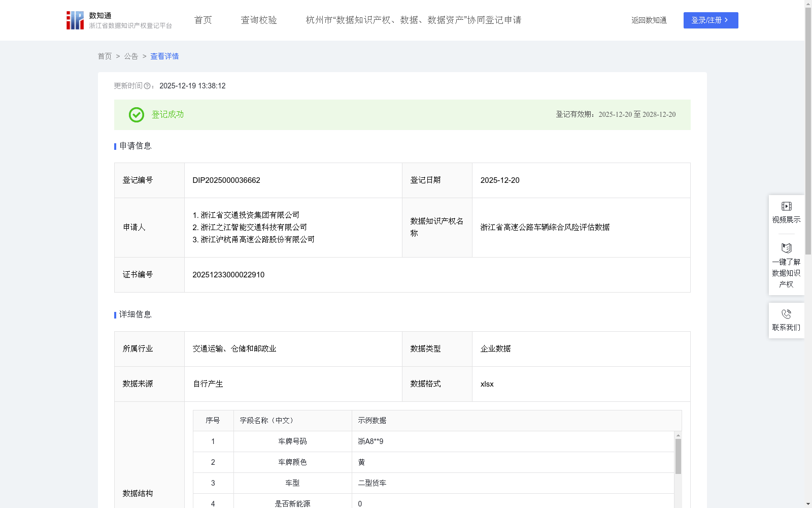Click 公告 in the breadcrumb
This screenshot has height=508, width=812.
[131, 56]
